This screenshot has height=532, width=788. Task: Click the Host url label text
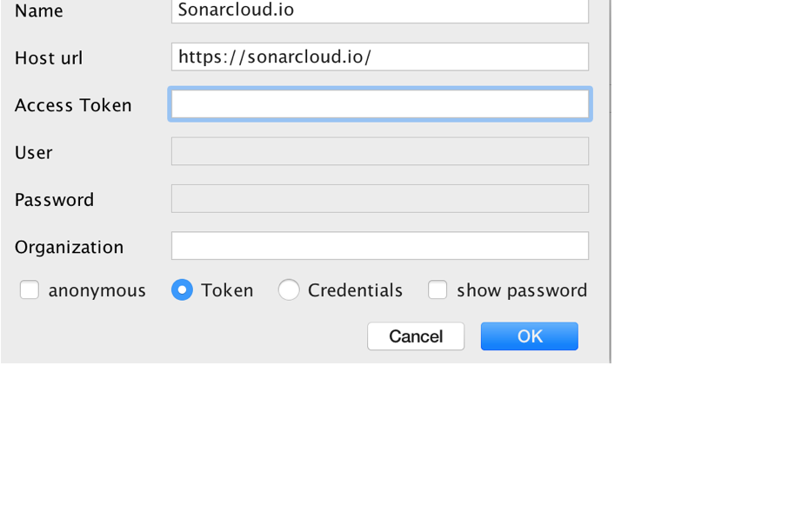49,57
